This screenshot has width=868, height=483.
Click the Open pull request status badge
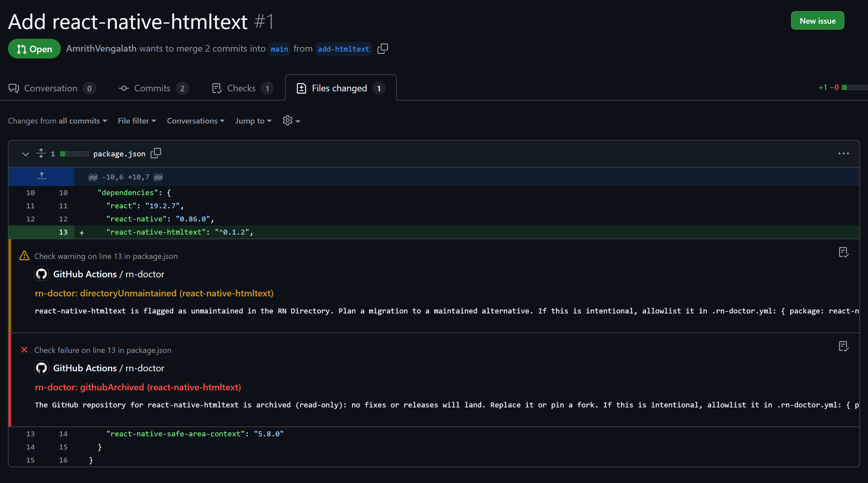coord(35,49)
